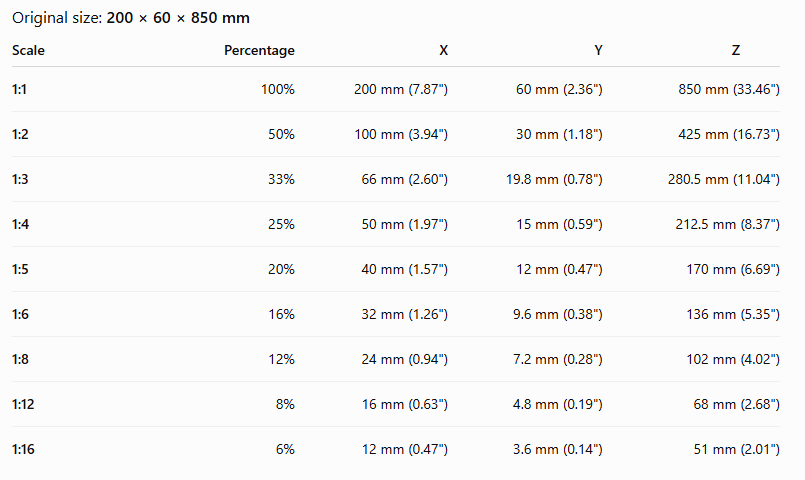Select the 1:1 scale row label
The width and height of the screenshot is (805, 480).
click(19, 89)
